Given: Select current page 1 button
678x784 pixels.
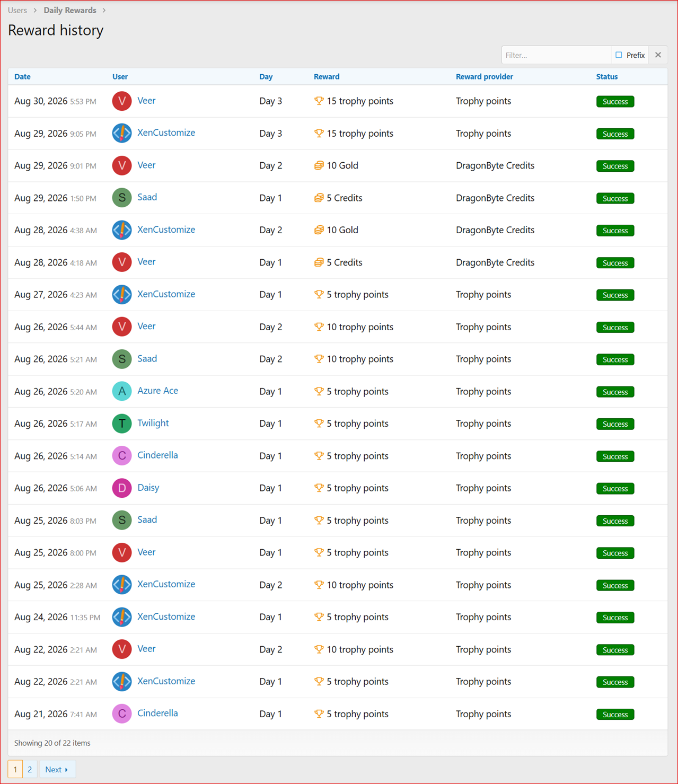Looking at the screenshot, I should tap(15, 770).
